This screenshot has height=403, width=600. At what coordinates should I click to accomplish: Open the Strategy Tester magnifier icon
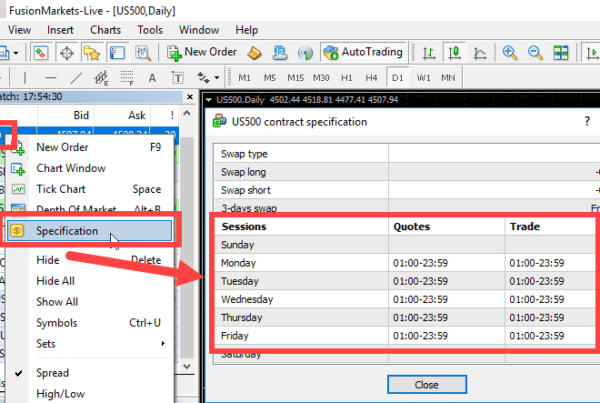143,53
